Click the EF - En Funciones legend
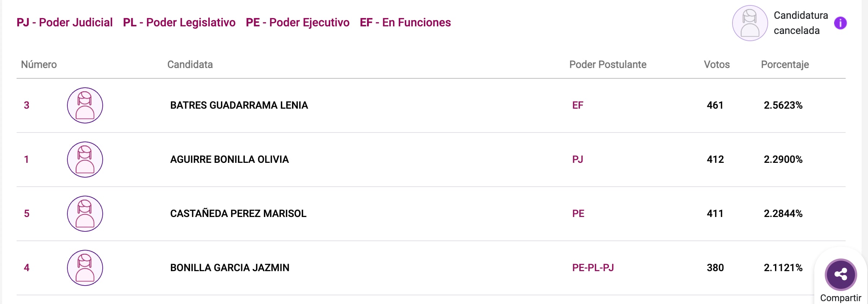This screenshot has height=304, width=868. pos(405,22)
